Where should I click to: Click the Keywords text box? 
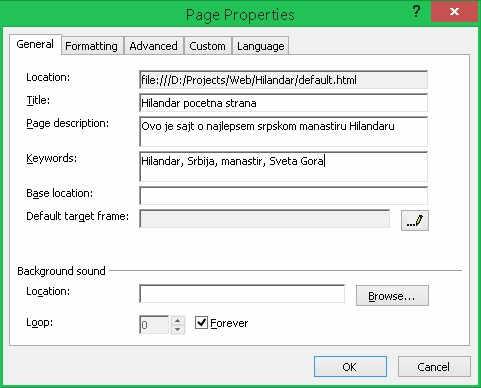[x=283, y=167]
